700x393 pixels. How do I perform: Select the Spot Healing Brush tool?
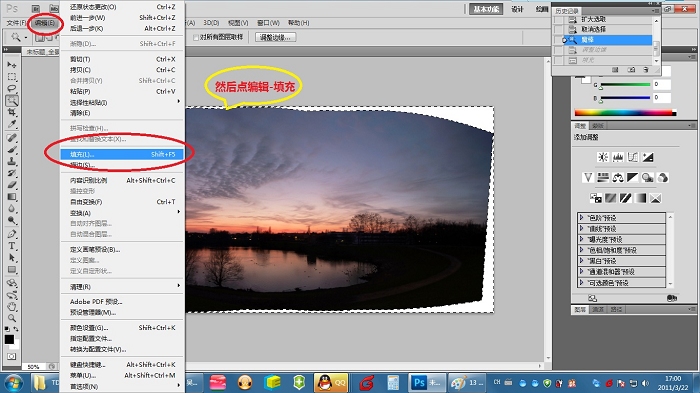pos(11,138)
